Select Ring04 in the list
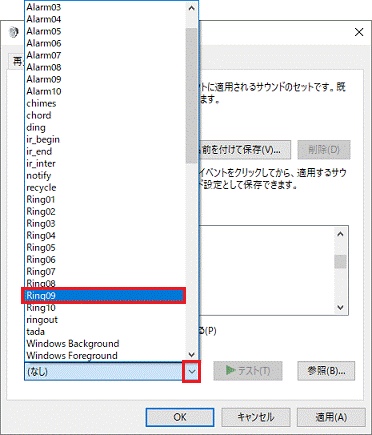This screenshot has height=435, width=372. click(105, 235)
